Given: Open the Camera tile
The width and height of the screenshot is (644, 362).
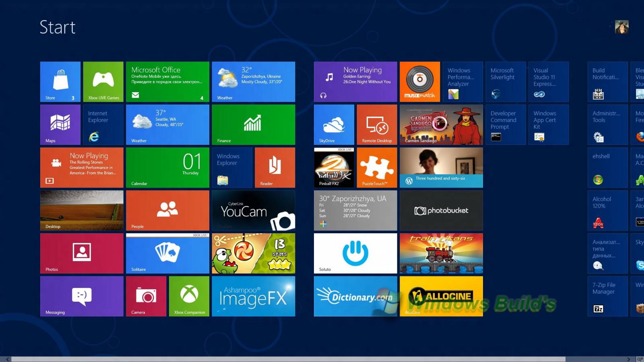Looking at the screenshot, I should point(146,296).
